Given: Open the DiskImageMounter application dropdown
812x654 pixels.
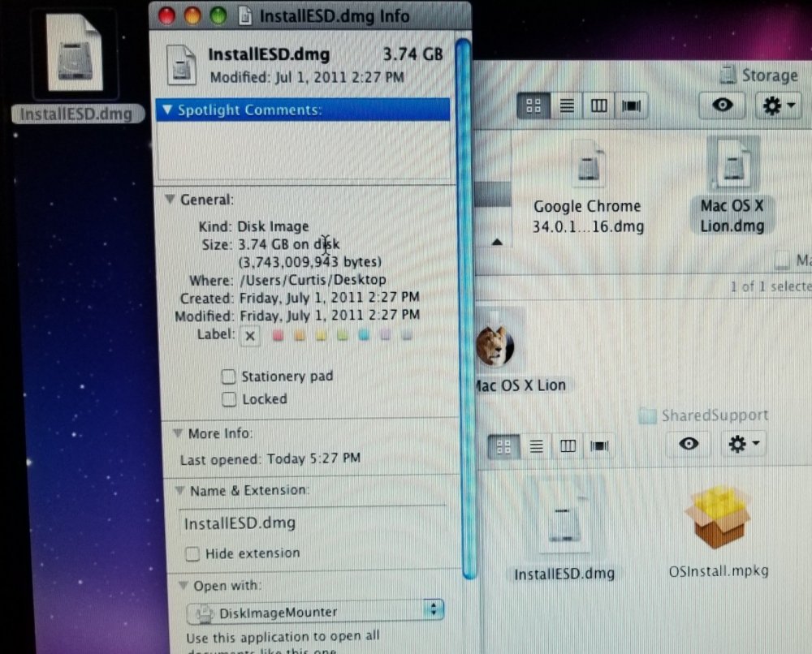Looking at the screenshot, I should point(315,613).
